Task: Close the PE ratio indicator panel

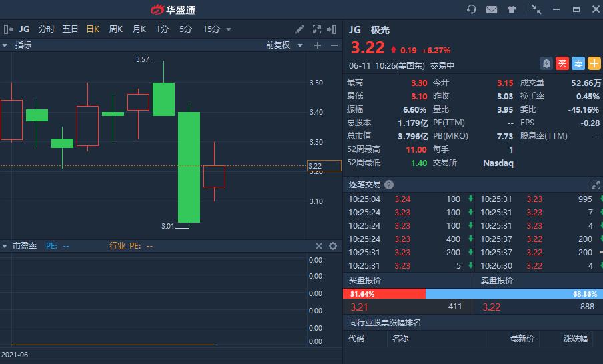Action: click(x=319, y=246)
